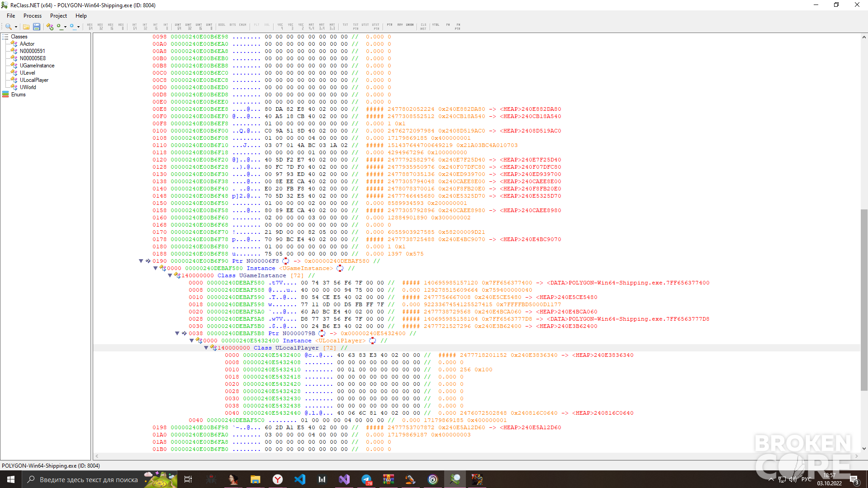The width and height of the screenshot is (868, 488).
Task: Select the HEX 64 node type
Action: pos(90,27)
